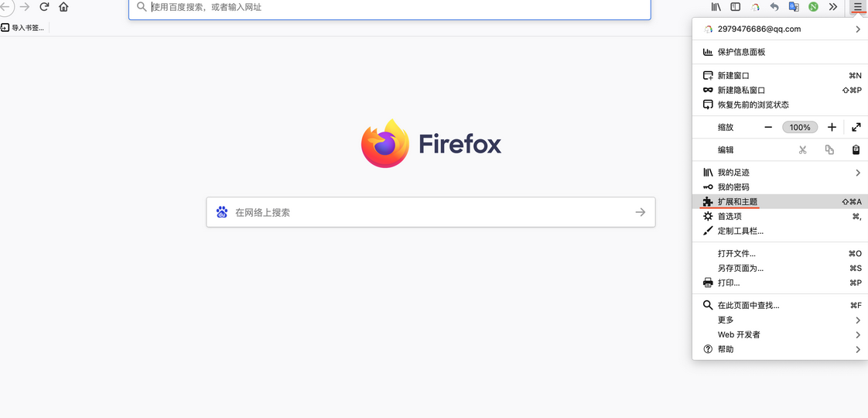Screen dimensions: 868x418
Task: Submit search with the arrow button
Action: (x=641, y=212)
